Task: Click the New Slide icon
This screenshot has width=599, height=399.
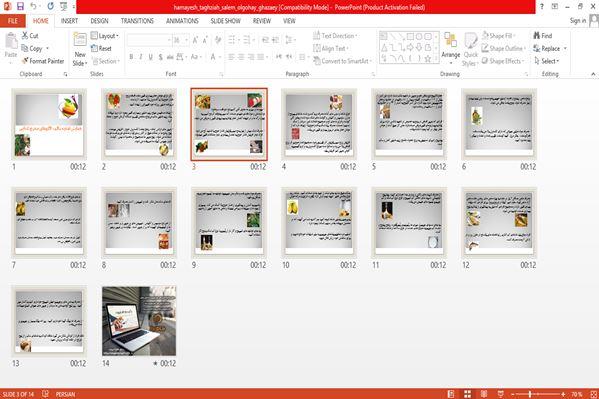Action: tap(80, 40)
